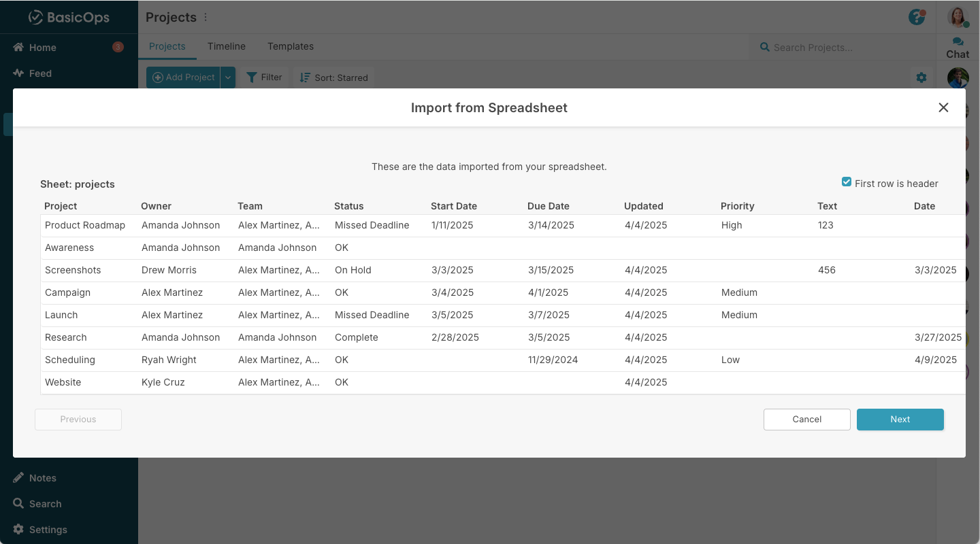Click the gear icon above the project list
The image size is (980, 544).
(x=921, y=78)
